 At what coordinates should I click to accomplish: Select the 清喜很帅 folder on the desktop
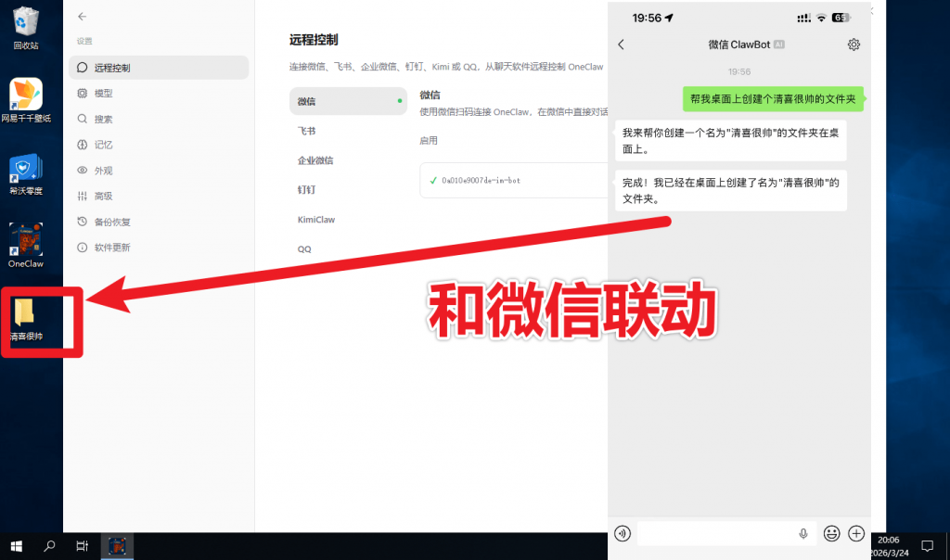pos(25,320)
